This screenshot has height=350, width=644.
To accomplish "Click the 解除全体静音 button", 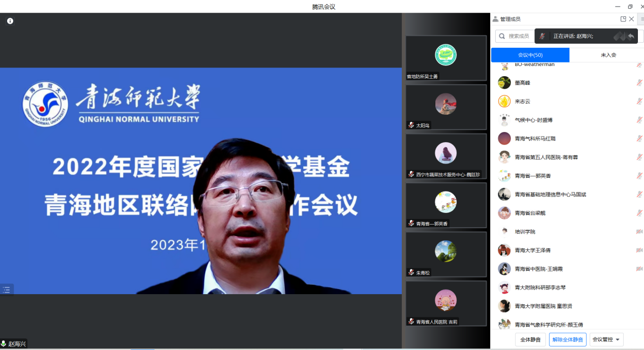I will [567, 339].
